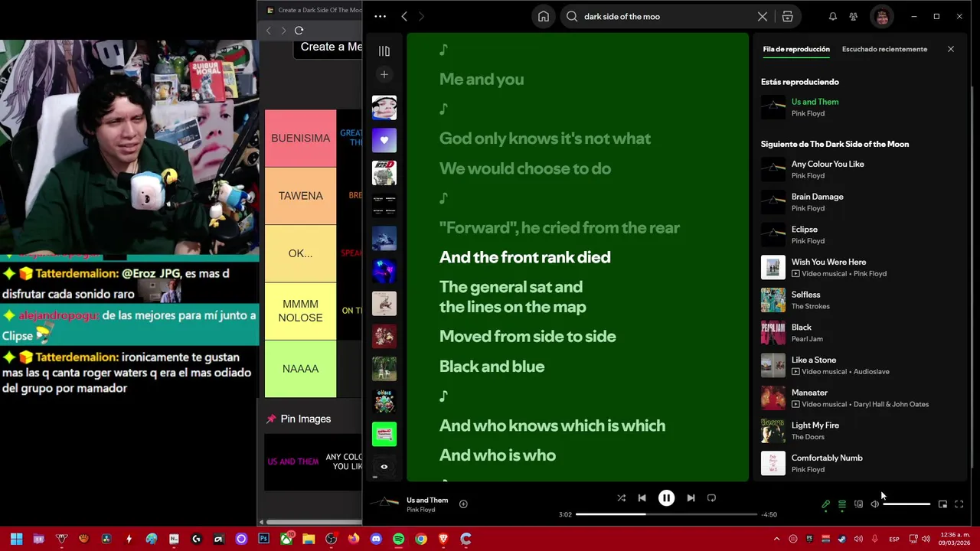Open the Windows Start menu
This screenshot has width=980, height=551.
(16, 539)
